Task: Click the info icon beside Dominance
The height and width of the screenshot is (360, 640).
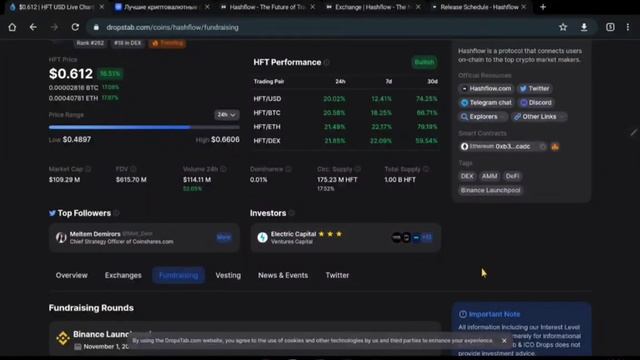Action: pos(288,169)
